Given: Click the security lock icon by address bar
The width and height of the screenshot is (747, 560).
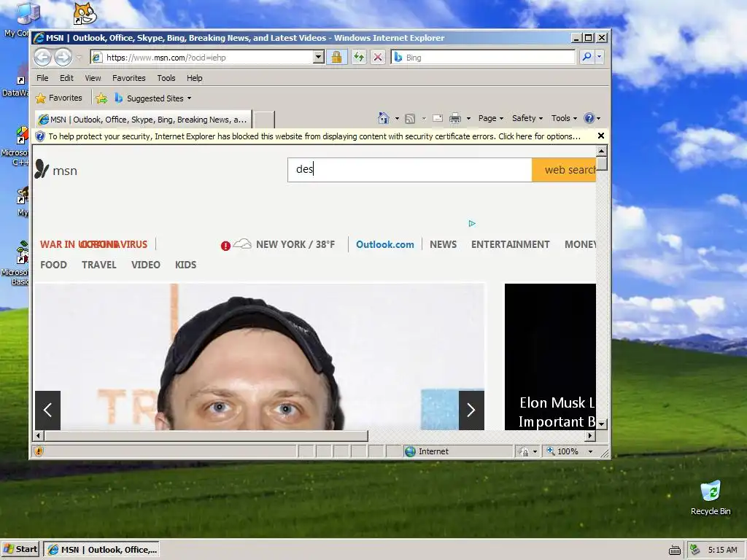Looking at the screenshot, I should click(x=336, y=58).
